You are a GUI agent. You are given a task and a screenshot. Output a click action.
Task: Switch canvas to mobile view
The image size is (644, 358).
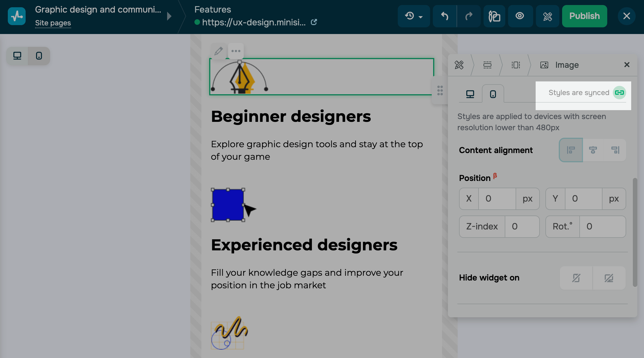[39, 56]
